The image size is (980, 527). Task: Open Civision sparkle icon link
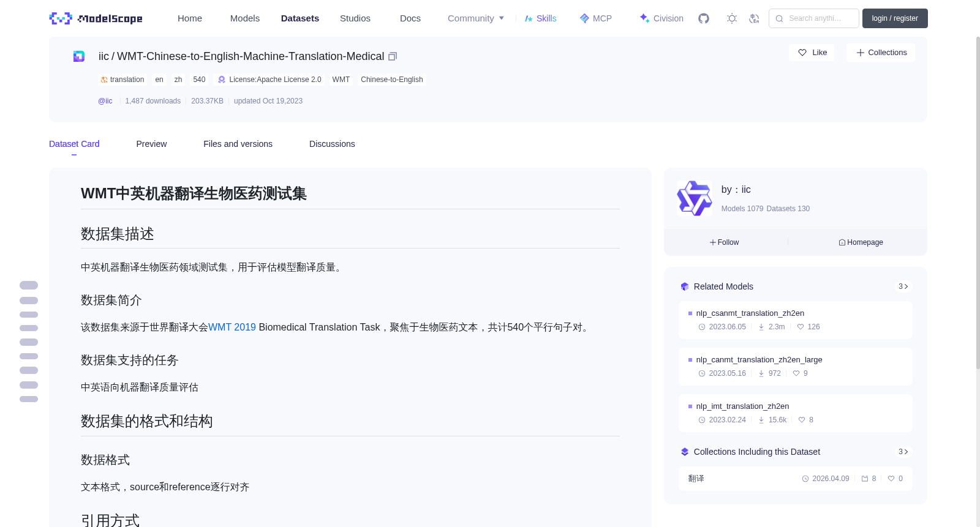coord(644,18)
